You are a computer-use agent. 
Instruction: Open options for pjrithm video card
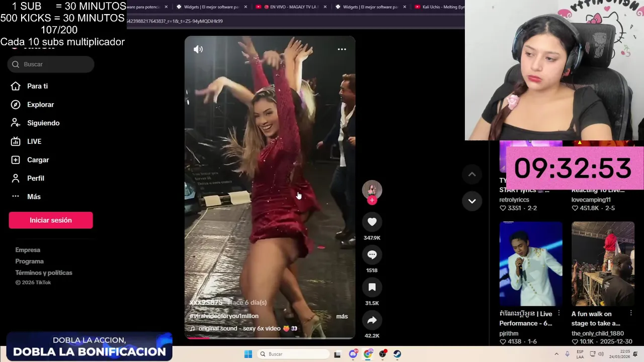[559, 313]
